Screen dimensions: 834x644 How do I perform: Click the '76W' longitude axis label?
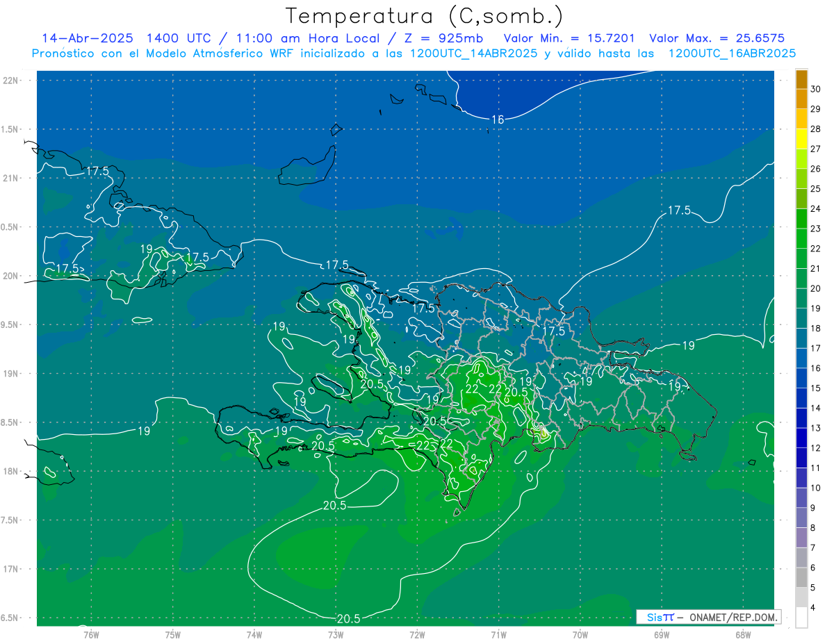[x=91, y=634]
